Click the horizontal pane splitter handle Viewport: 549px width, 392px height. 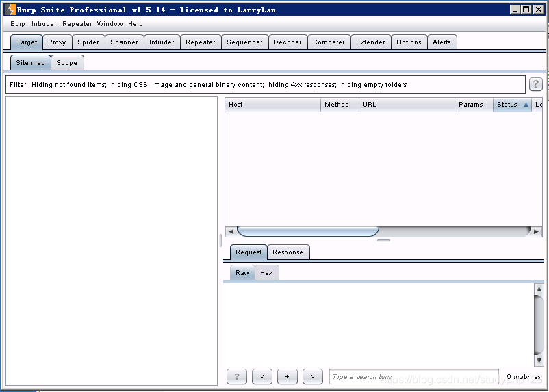384,240
